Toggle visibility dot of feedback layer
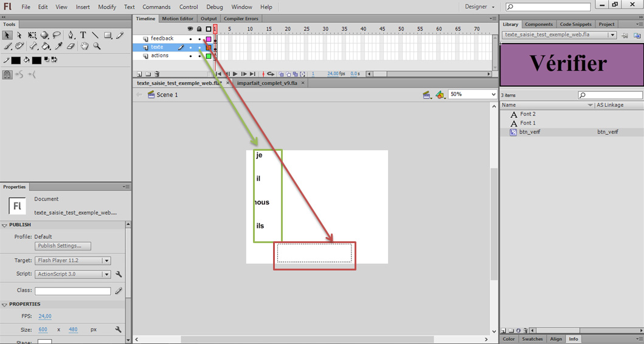This screenshot has height=344, width=644. coord(190,39)
